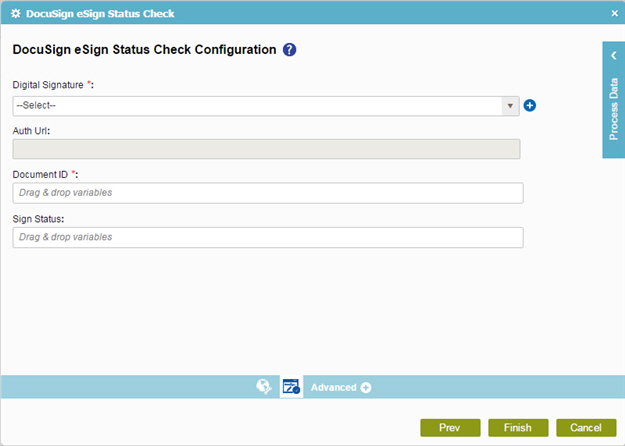
Task: Open the globe settings icon in bottom bar
Action: (x=263, y=387)
